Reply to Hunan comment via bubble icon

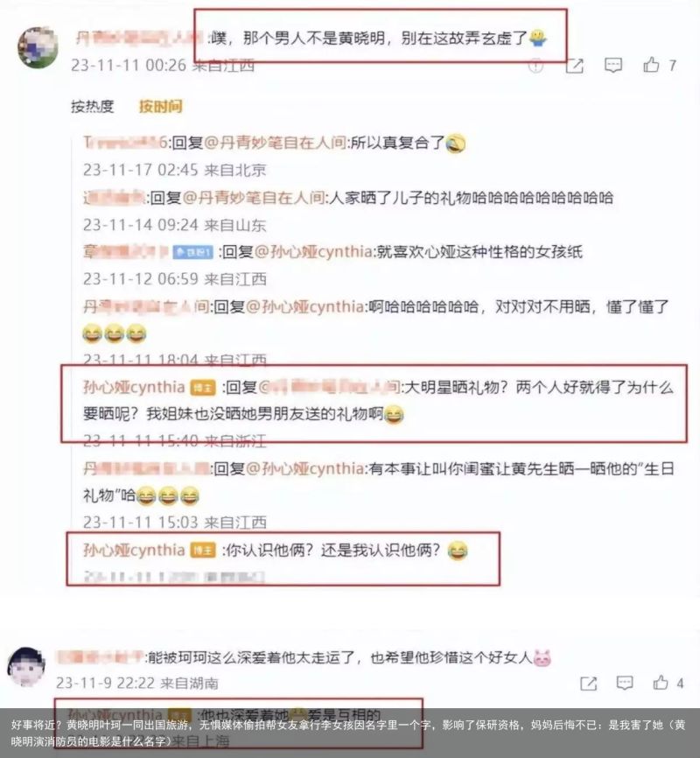[x=625, y=683]
